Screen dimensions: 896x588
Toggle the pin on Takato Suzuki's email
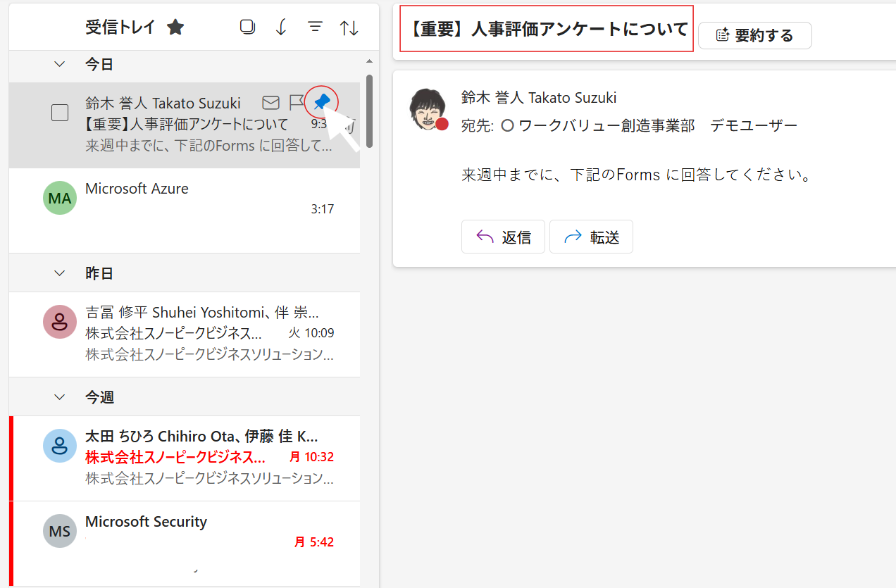322,103
